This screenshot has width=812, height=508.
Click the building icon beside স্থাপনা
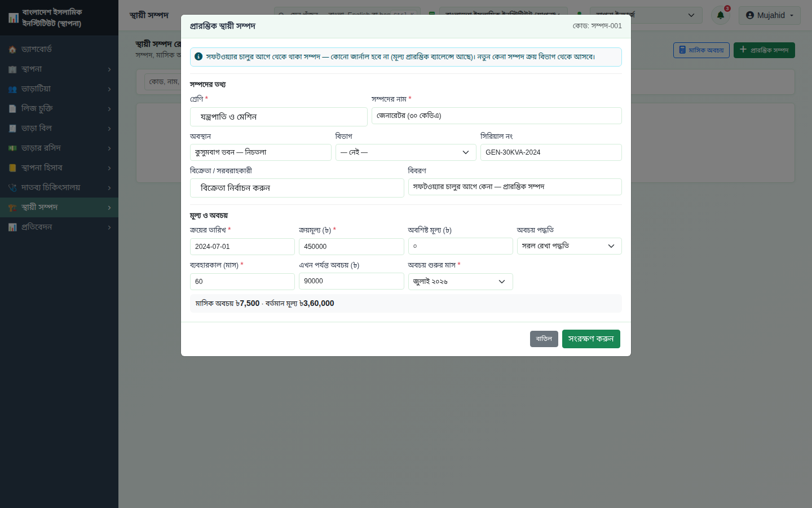[12, 69]
